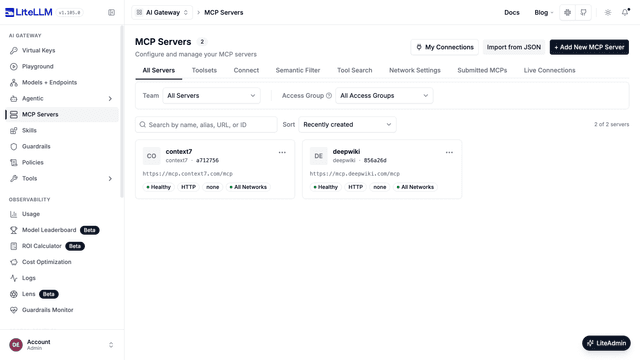Screen dimensions: 640x360
Task: Open the All Access Groups dropdown
Action: point(384,96)
